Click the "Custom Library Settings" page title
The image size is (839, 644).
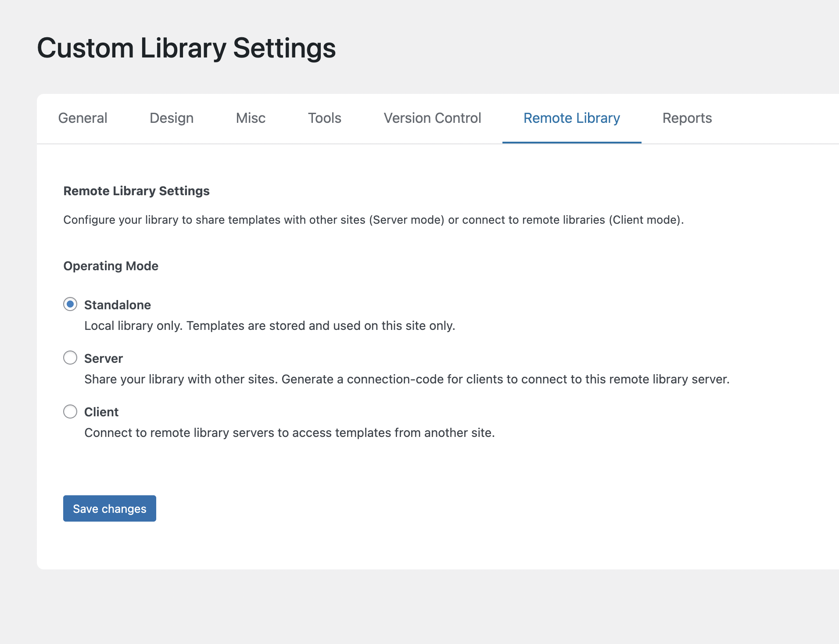(186, 48)
